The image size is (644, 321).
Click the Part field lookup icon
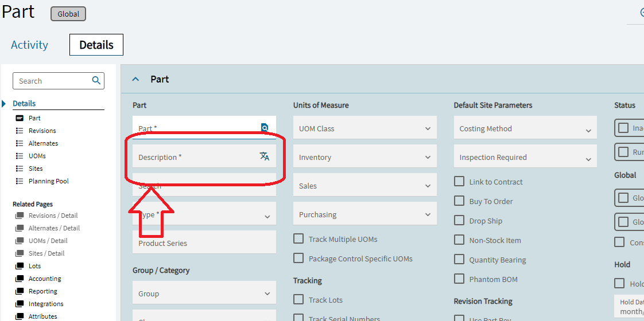pyautogui.click(x=265, y=128)
